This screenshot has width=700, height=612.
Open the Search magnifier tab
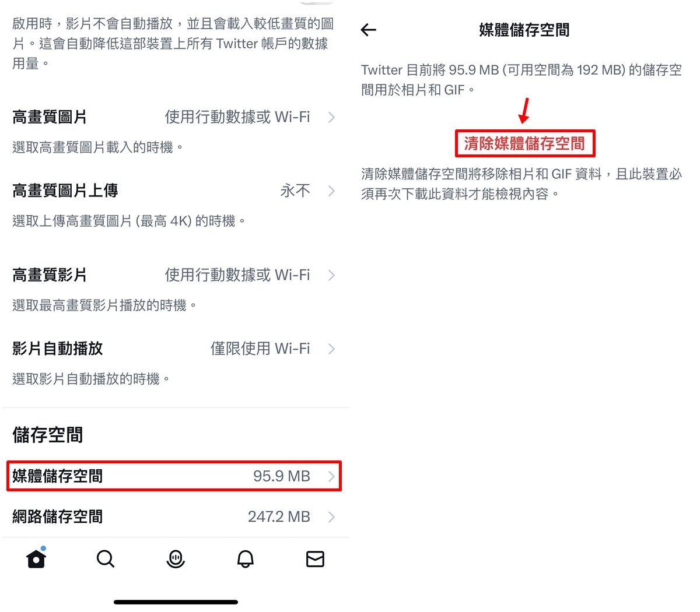pos(106,559)
